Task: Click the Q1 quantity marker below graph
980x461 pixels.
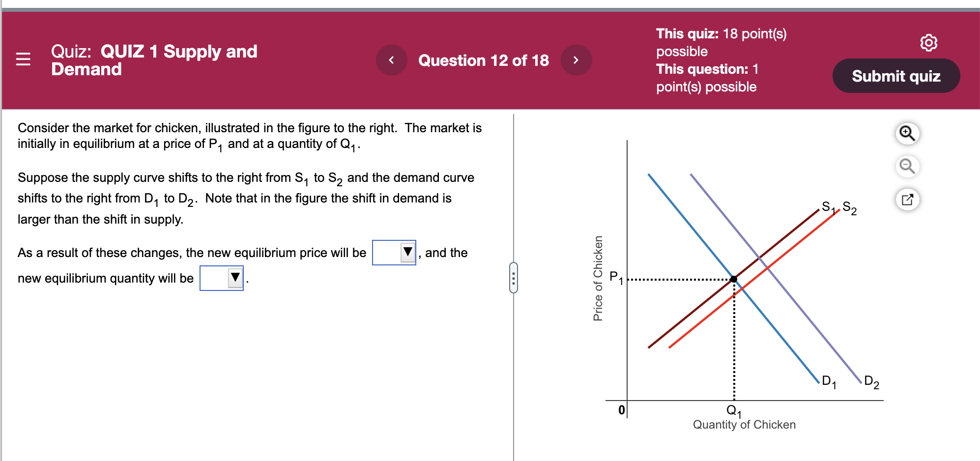Action: [733, 411]
